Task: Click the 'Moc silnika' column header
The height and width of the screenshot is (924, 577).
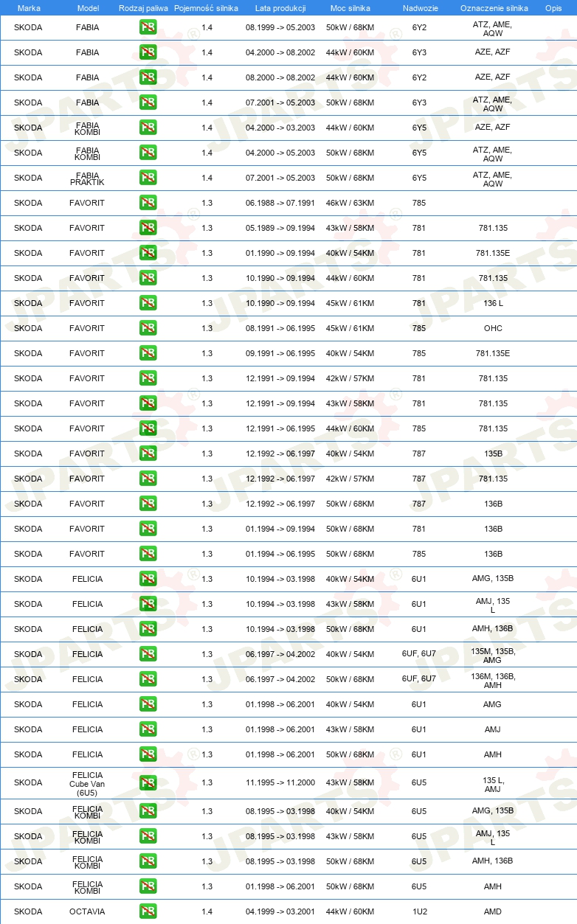Action: point(350,7)
